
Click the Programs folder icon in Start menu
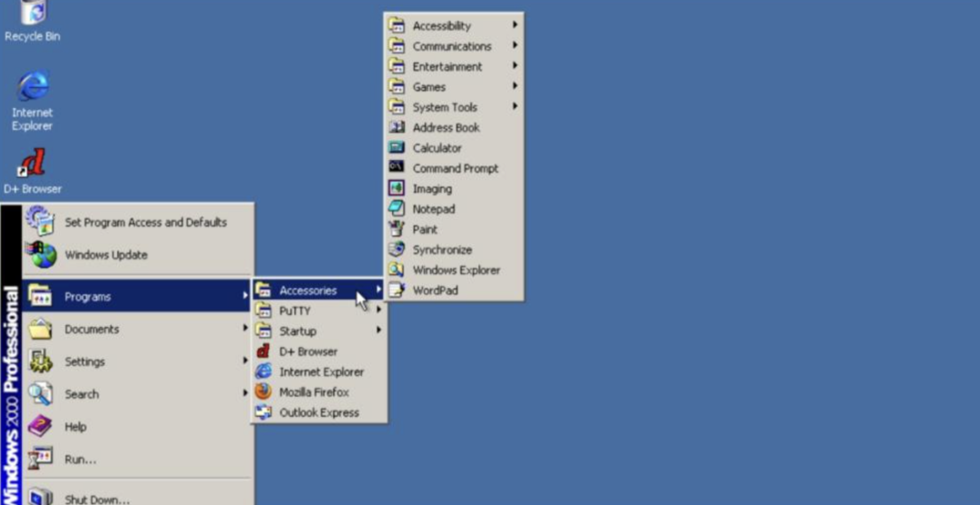point(41,296)
